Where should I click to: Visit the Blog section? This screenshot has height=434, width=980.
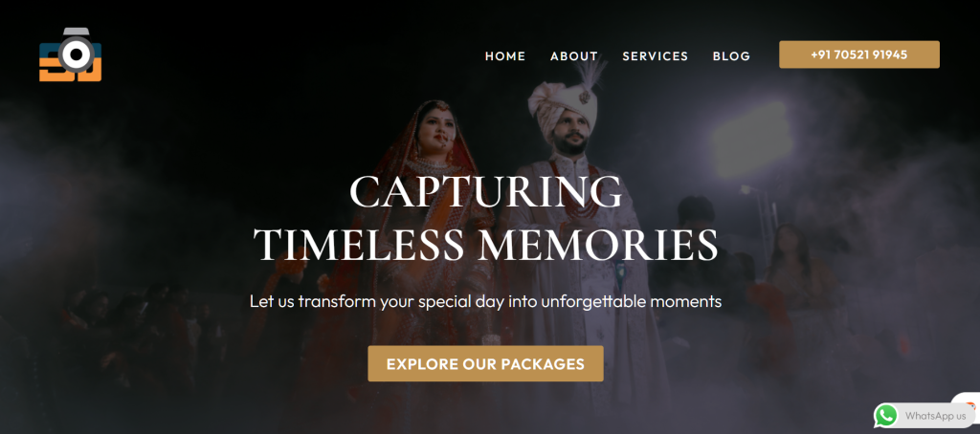[x=731, y=56]
